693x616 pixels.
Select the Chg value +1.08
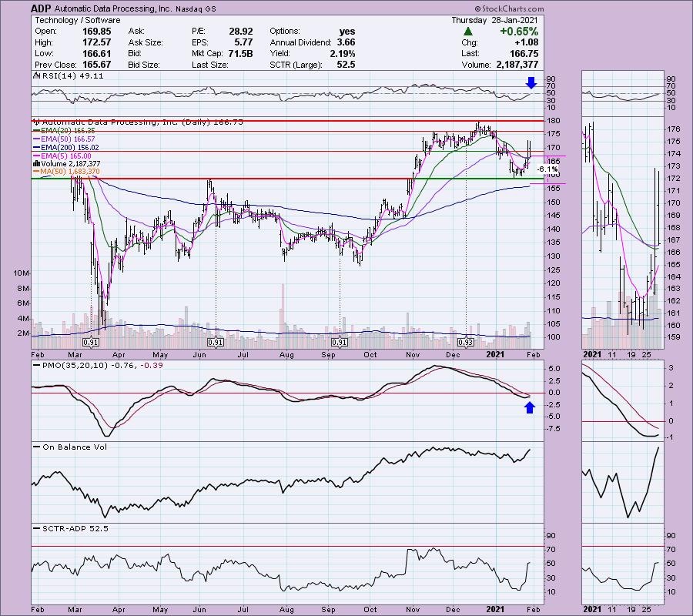click(x=527, y=42)
